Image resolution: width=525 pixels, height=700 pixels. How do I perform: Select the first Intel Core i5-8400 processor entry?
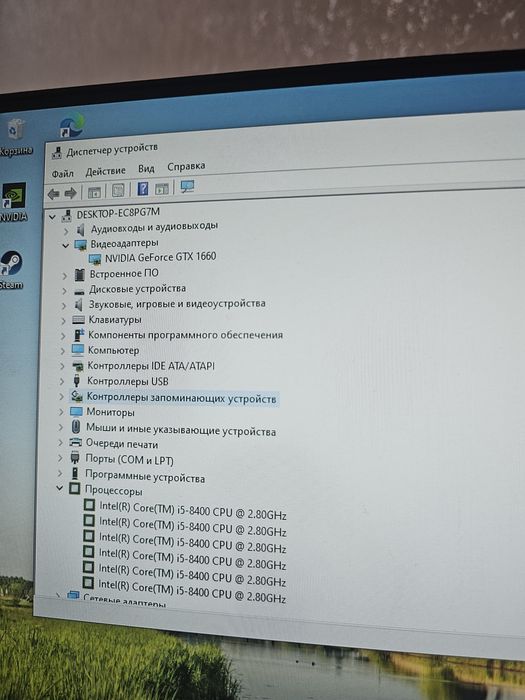pos(192,510)
